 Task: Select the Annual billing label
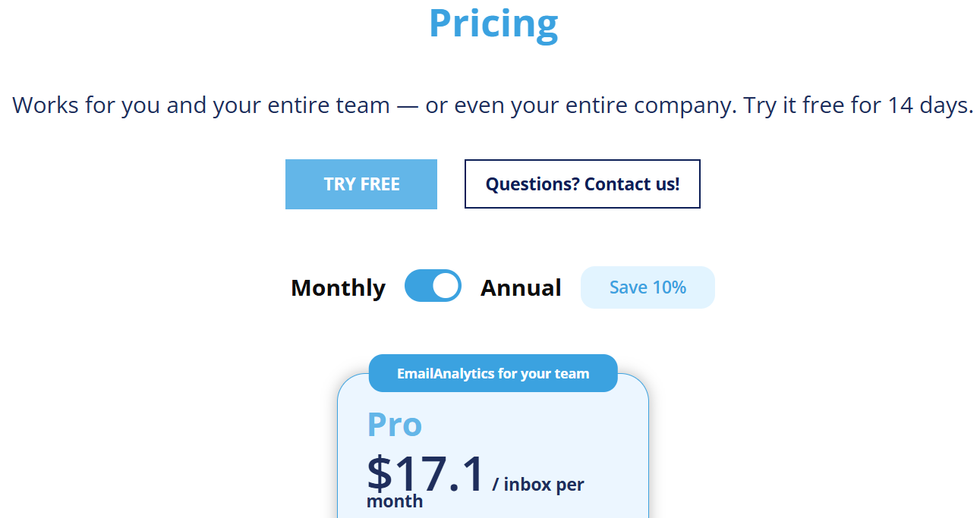(521, 288)
